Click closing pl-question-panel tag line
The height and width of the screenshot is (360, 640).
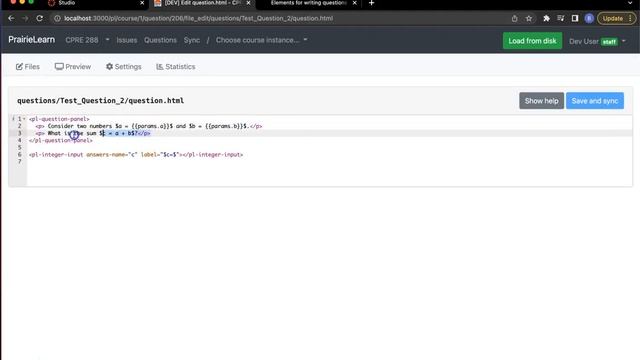61,140
